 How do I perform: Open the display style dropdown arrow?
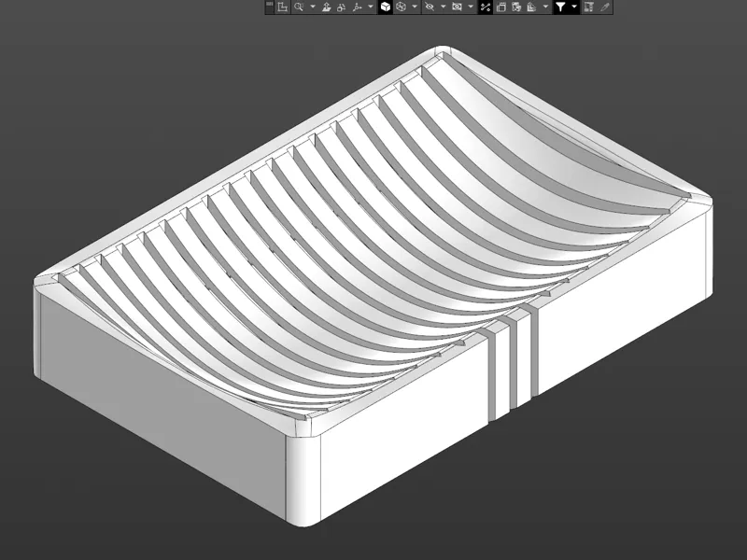coord(415,7)
